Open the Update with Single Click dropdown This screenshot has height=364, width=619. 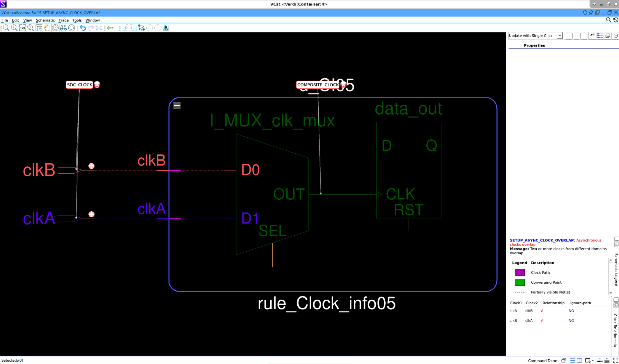pos(560,35)
